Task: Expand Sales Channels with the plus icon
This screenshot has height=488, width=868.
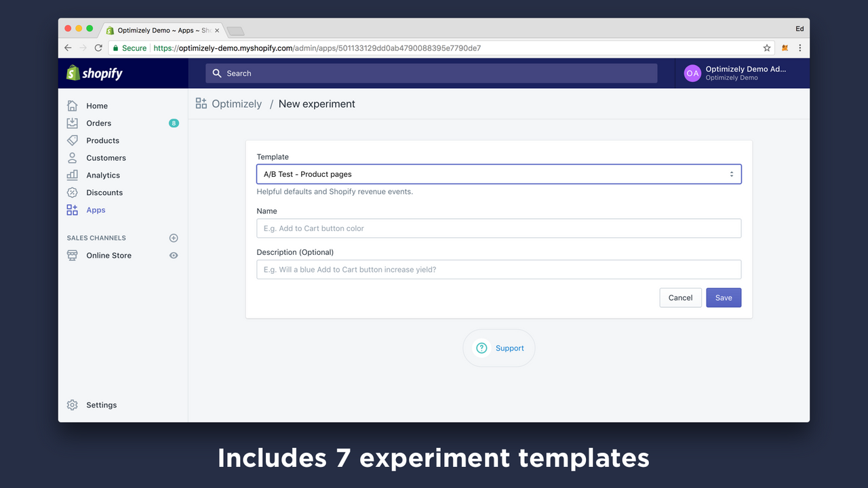Action: click(173, 237)
